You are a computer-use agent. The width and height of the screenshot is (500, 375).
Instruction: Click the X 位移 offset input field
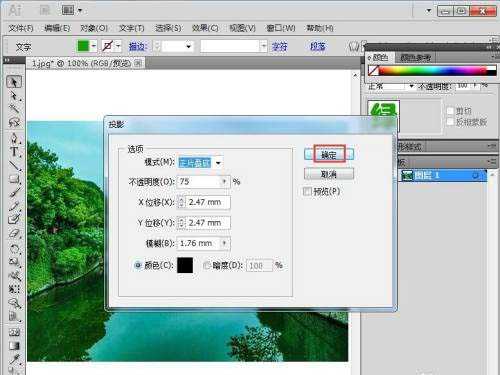(x=208, y=202)
